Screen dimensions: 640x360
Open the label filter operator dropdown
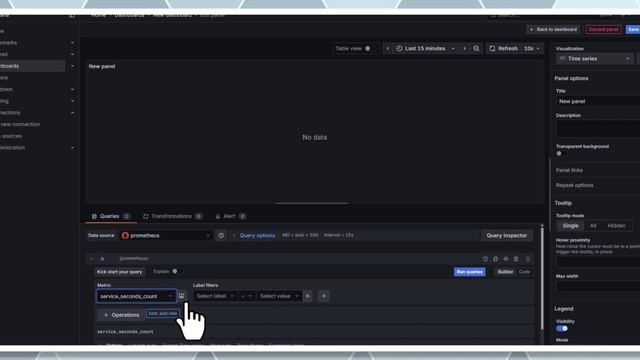[x=246, y=296]
